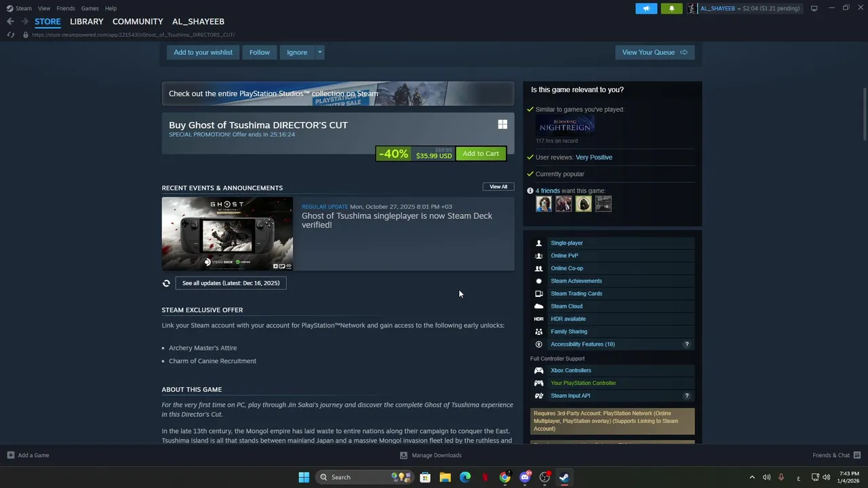Click the taskbar Search box
Image resolution: width=868 pixels, height=488 pixels.
point(364,477)
